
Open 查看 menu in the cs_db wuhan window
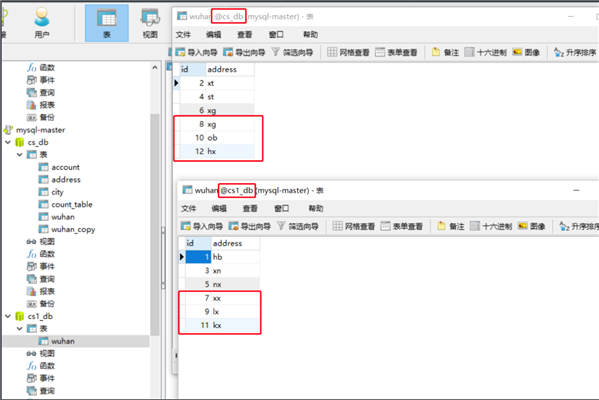[x=244, y=34]
